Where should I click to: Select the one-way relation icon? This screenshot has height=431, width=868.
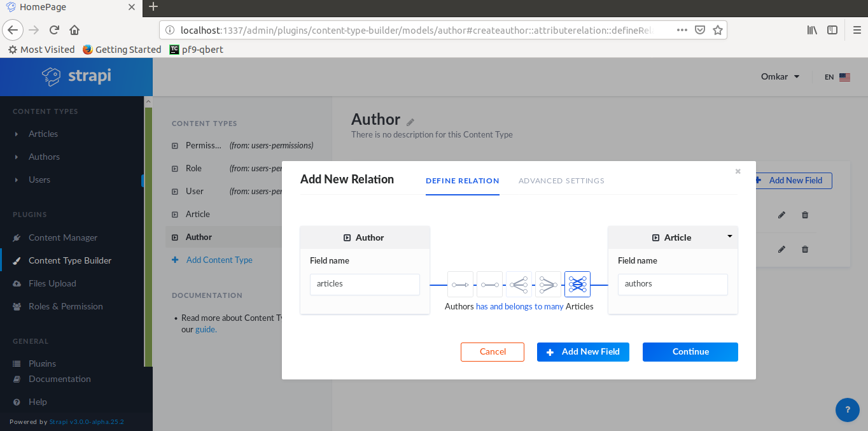(460, 284)
